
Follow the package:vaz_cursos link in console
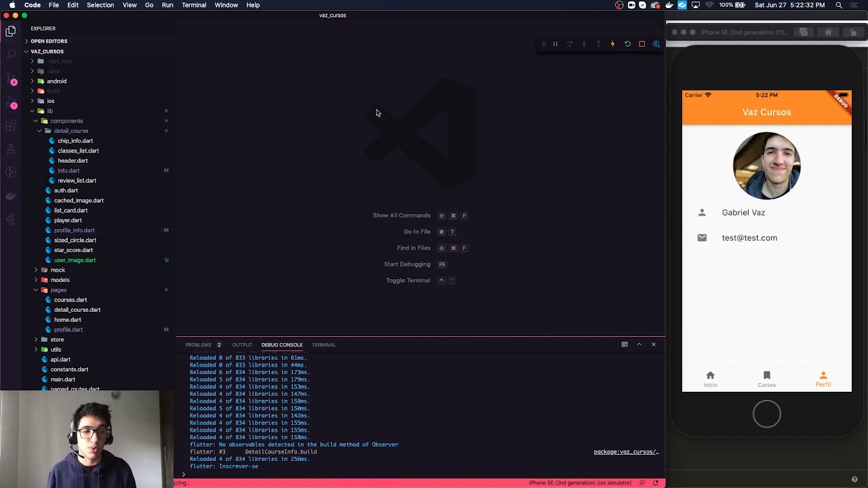[626, 452]
